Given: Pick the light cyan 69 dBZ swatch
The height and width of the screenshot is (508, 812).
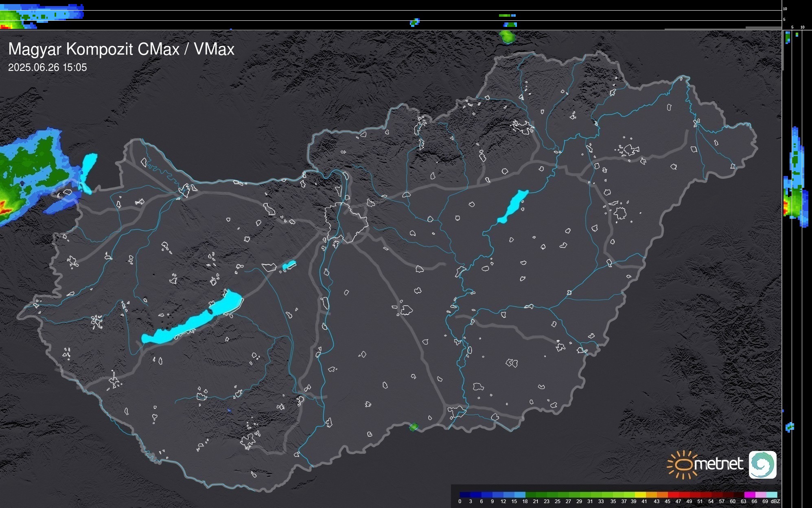Looking at the screenshot, I should tap(771, 495).
